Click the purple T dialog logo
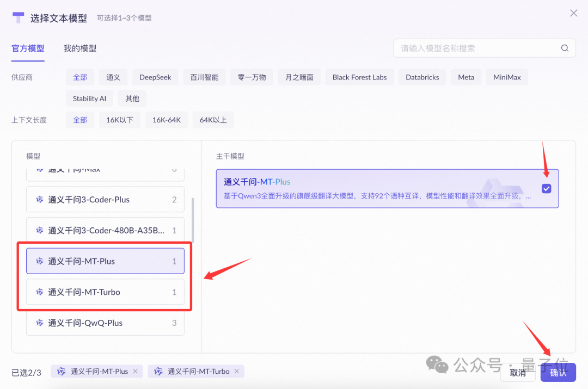This screenshot has width=588, height=389. pyautogui.click(x=19, y=18)
